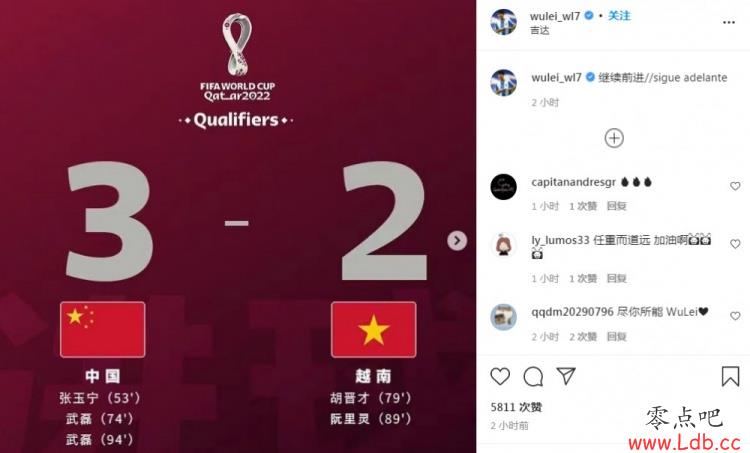This screenshot has width=750, height=453.
Task: Reply to ly_lumos33's comment
Action: click(x=617, y=278)
